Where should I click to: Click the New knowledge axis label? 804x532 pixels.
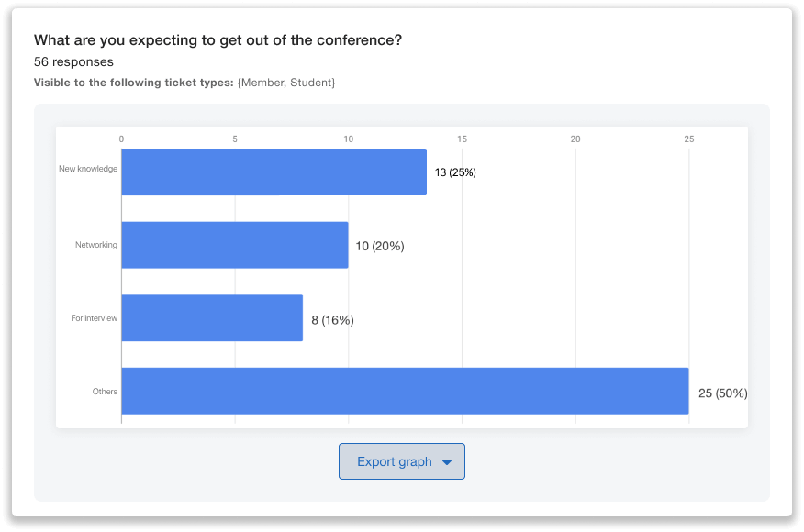coord(89,169)
